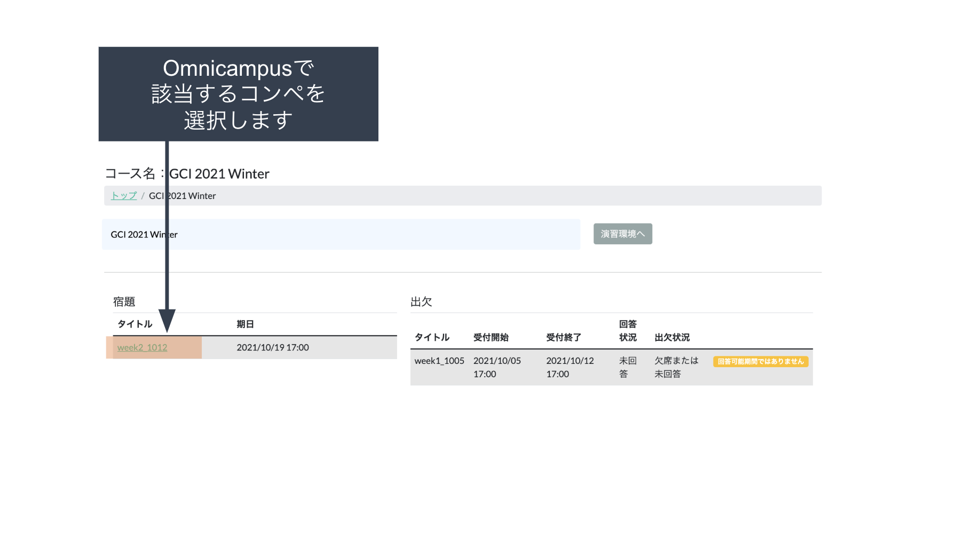980x540 pixels.
Task: Select the deadline 2021/10/19 17:00 cell
Action: click(x=273, y=347)
